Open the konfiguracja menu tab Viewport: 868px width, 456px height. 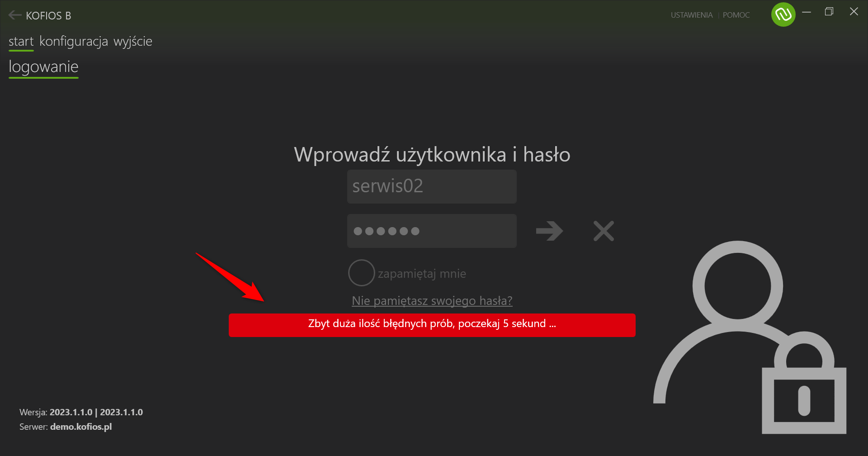pos(74,42)
